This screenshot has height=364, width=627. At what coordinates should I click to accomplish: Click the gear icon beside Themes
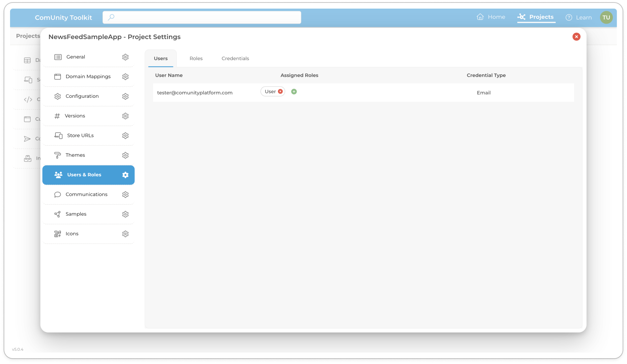125,155
